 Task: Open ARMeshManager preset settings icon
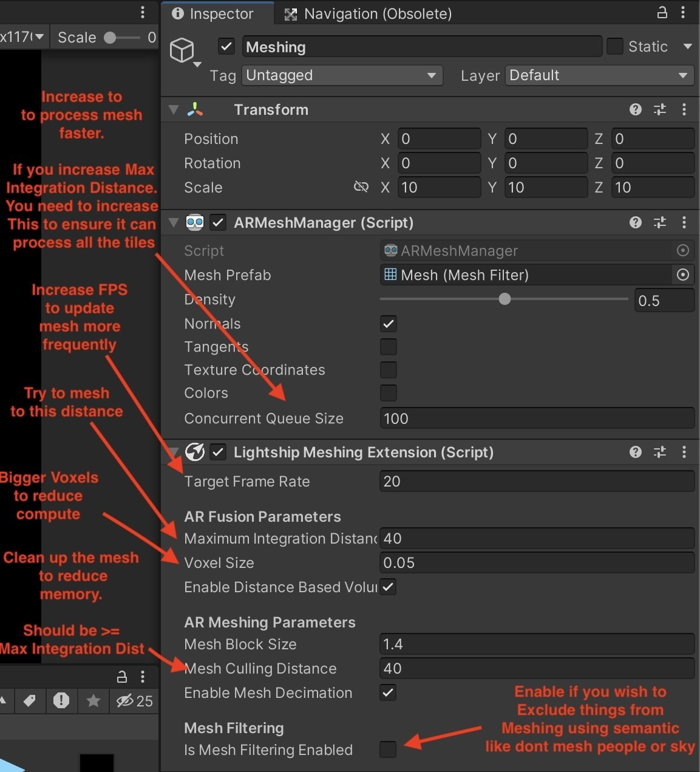click(659, 222)
